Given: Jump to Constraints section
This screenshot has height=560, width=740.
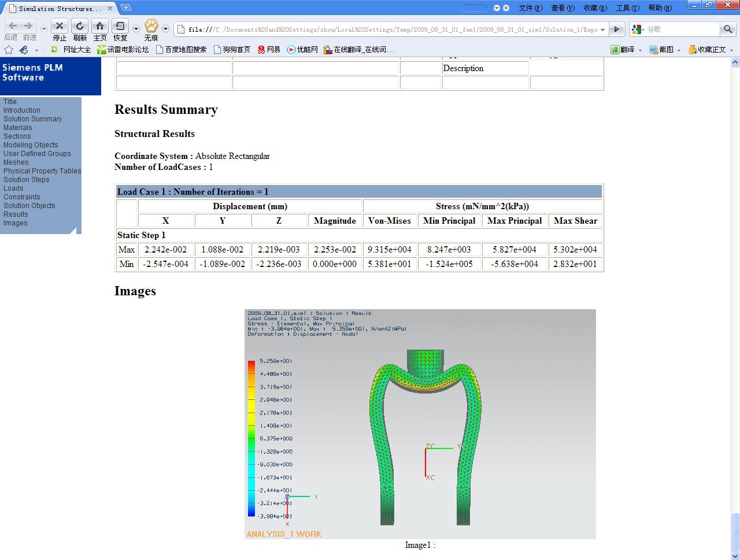Looking at the screenshot, I should (x=21, y=197).
